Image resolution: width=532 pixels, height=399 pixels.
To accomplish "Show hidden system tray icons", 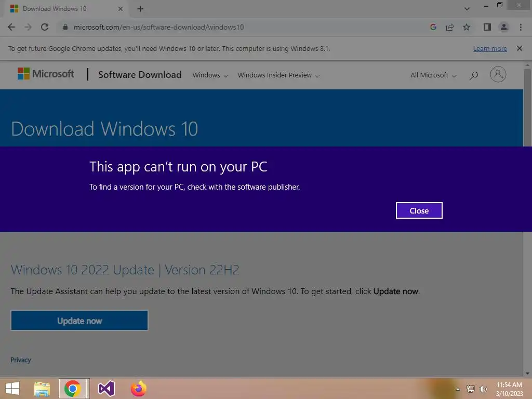I will 458,389.
